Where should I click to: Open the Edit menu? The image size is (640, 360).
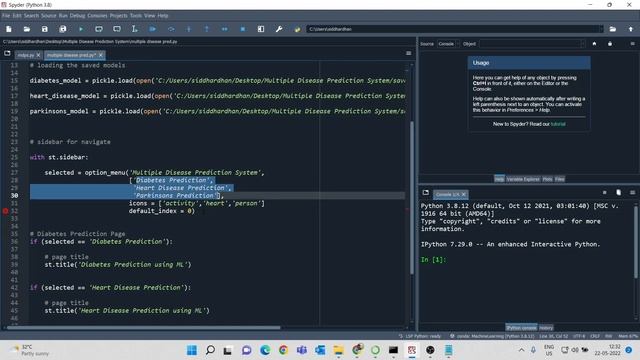tap(17, 16)
